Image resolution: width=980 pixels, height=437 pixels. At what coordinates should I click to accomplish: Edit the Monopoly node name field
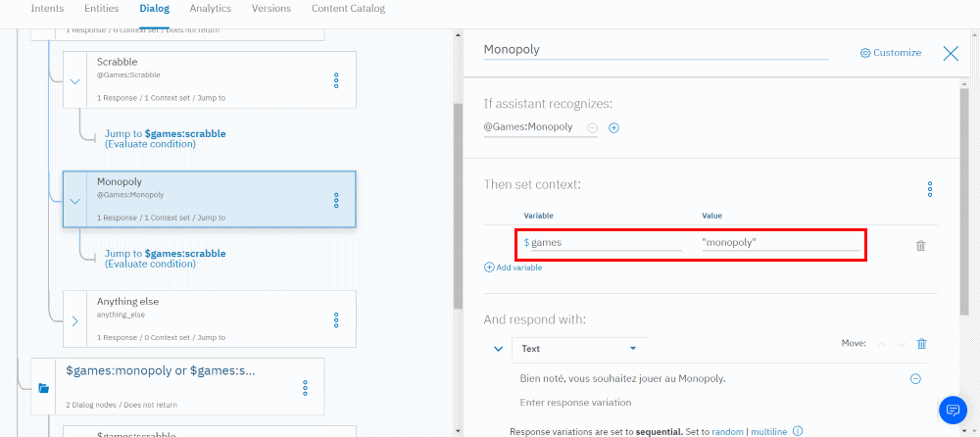[656, 49]
